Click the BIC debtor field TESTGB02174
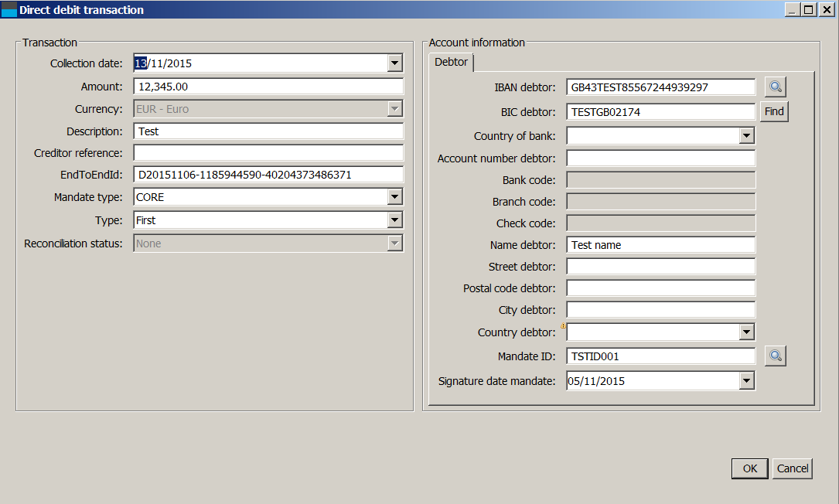 [661, 112]
